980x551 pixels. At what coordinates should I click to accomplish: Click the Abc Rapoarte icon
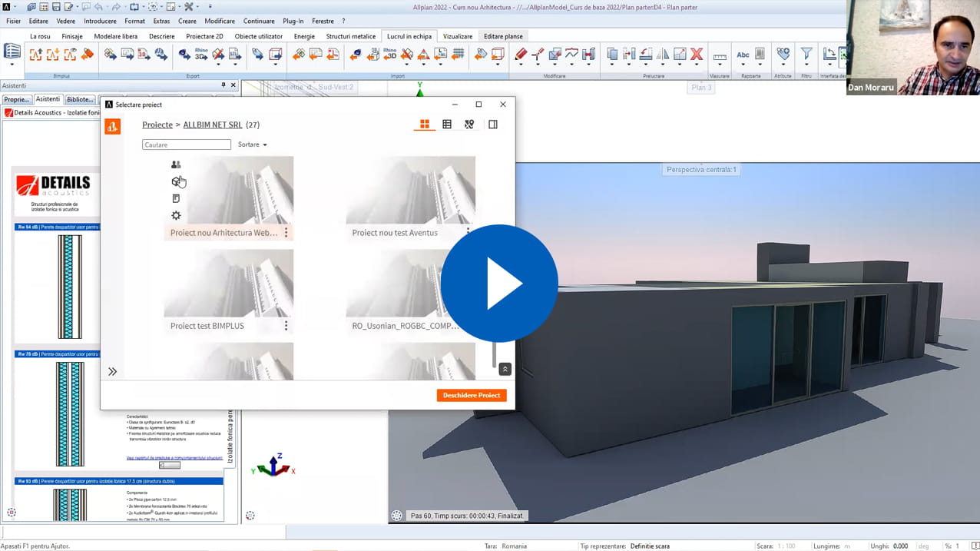743,55
